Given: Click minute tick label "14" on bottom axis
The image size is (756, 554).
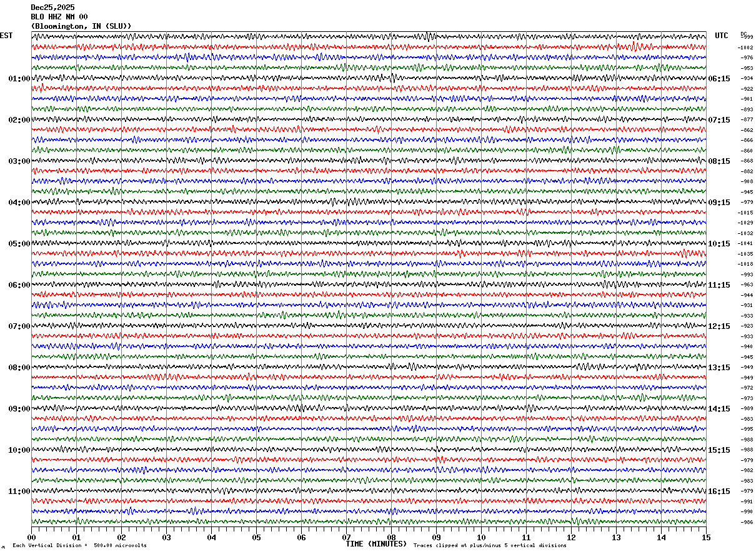Looking at the screenshot, I should point(661,537).
